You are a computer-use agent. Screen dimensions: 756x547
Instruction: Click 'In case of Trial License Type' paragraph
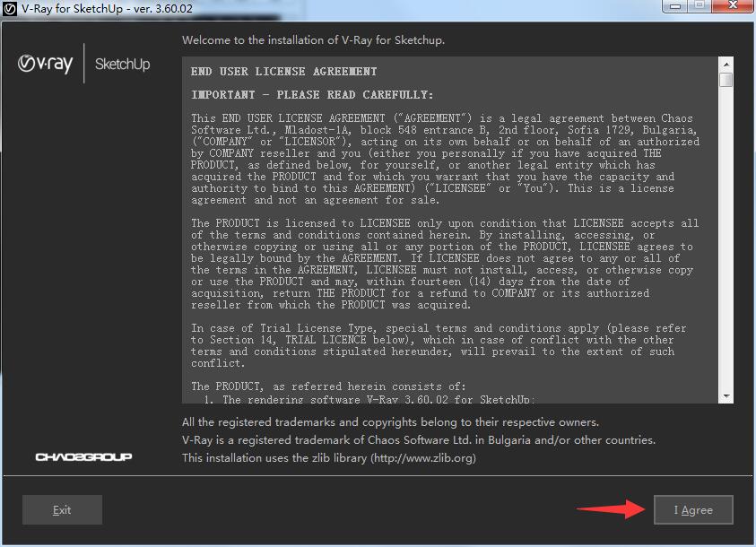(x=439, y=345)
